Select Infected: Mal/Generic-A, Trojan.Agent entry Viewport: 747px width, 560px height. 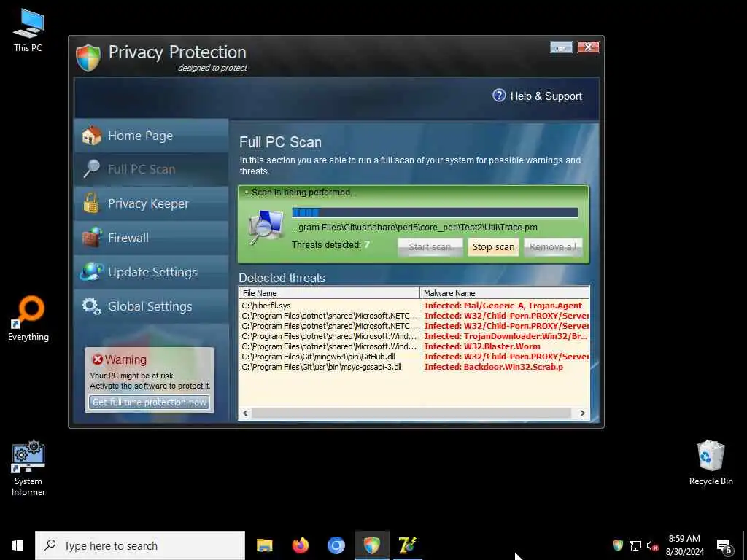503,306
